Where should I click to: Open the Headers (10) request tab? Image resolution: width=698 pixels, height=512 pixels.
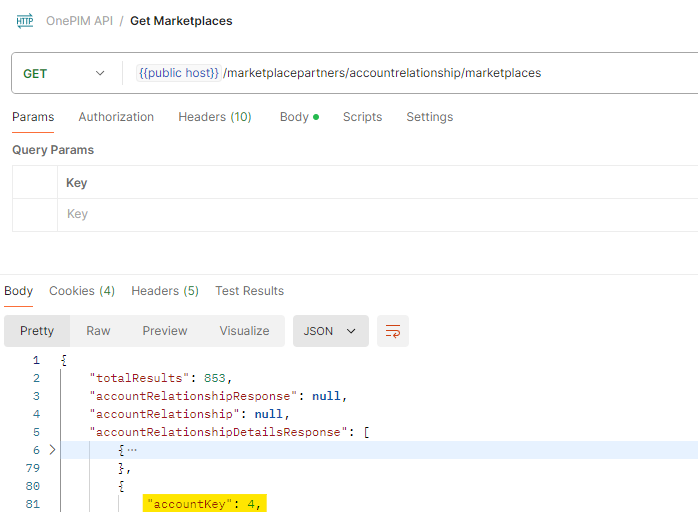pos(215,117)
